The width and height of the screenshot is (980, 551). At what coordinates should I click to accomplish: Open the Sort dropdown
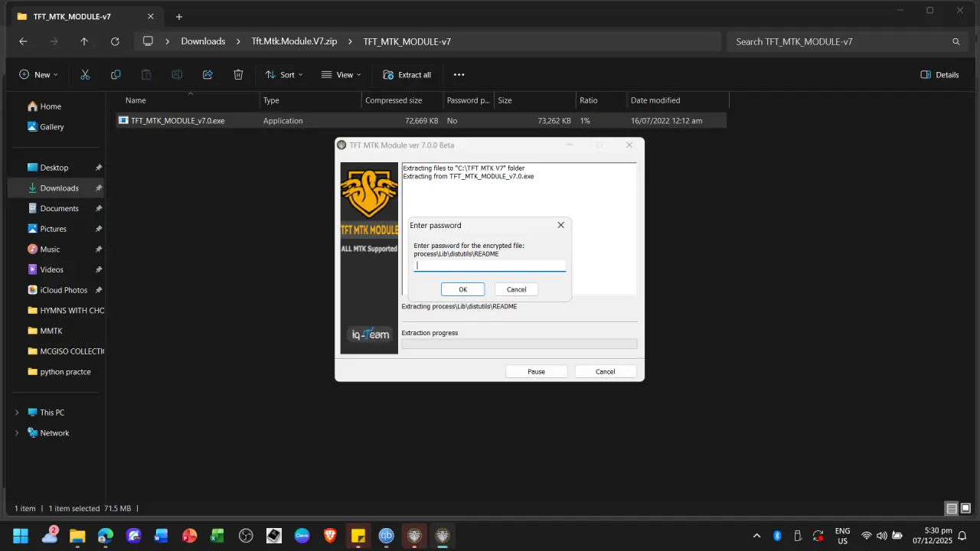coord(284,75)
